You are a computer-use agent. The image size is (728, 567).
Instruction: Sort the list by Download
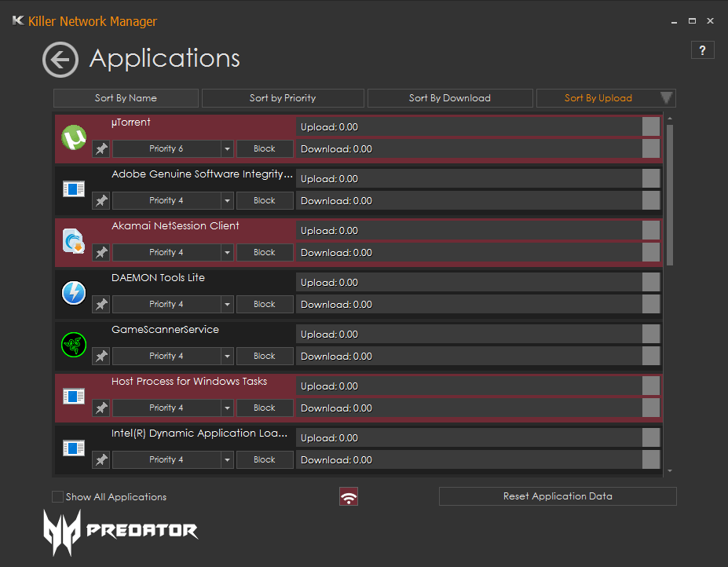pyautogui.click(x=449, y=98)
